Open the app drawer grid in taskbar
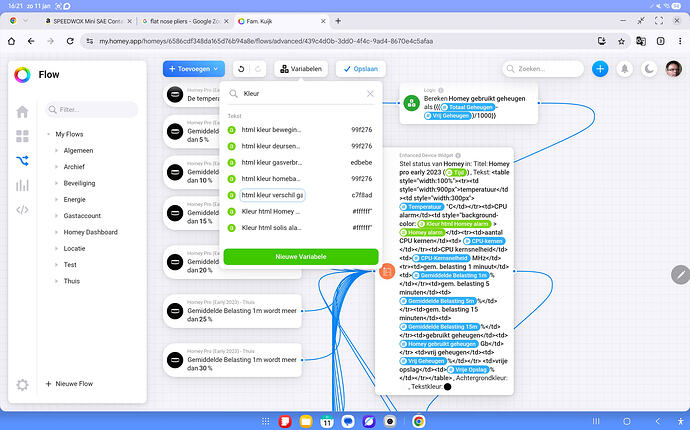The width and height of the screenshot is (690, 430). pos(265,421)
